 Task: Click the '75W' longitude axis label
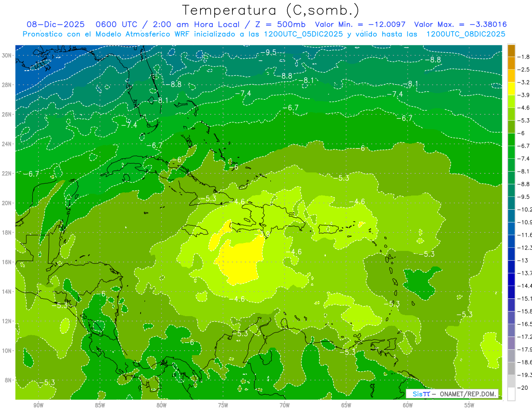click(x=223, y=405)
